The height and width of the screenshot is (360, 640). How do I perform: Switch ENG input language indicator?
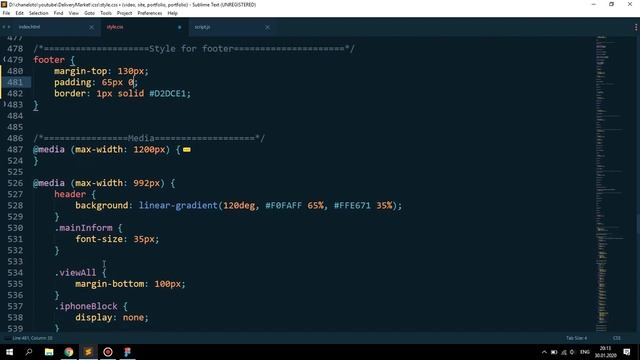pos(584,352)
